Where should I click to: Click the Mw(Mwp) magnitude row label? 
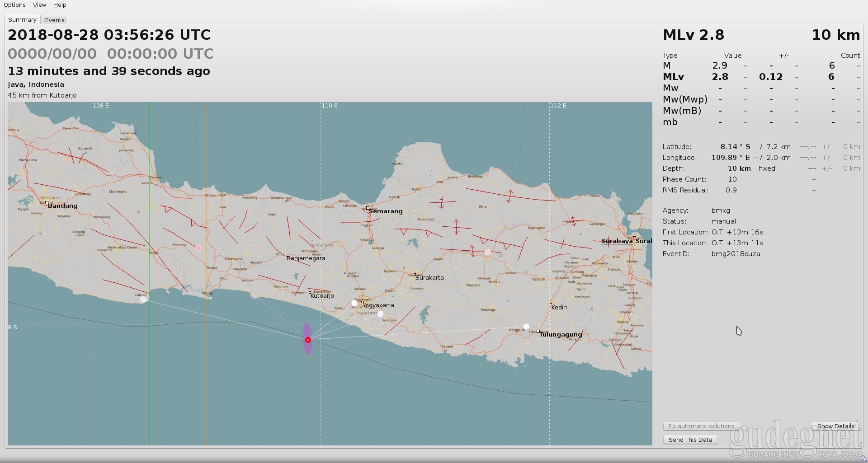(685, 99)
